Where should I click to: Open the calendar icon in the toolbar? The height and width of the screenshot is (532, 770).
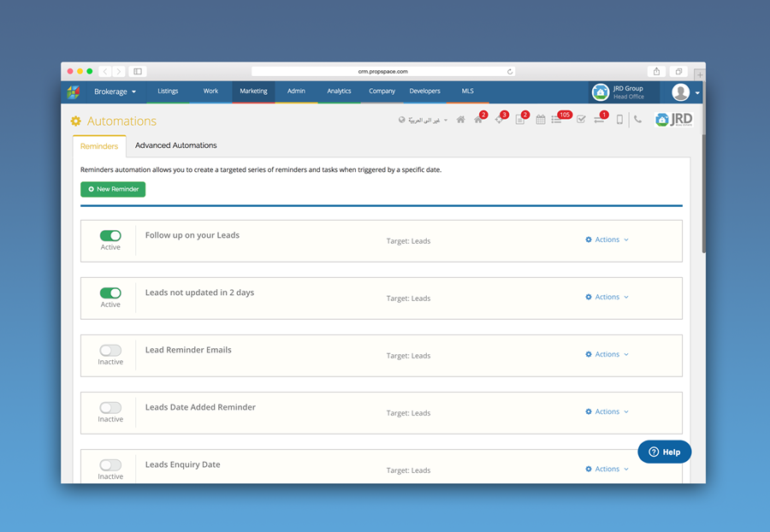pos(540,119)
